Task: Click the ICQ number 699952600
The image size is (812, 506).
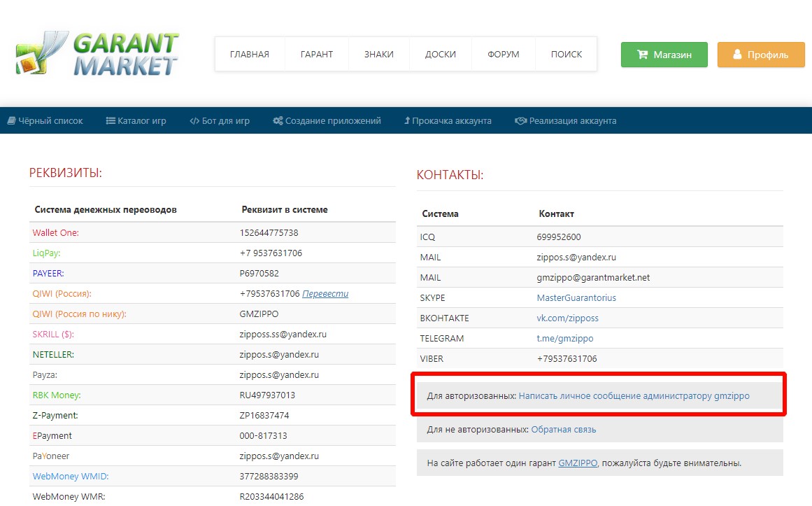Action: [559, 237]
